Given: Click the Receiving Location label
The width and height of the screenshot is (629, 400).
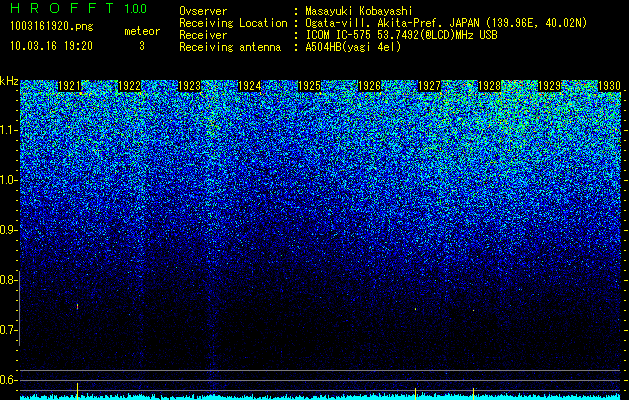Looking at the screenshot, I should [x=233, y=23].
